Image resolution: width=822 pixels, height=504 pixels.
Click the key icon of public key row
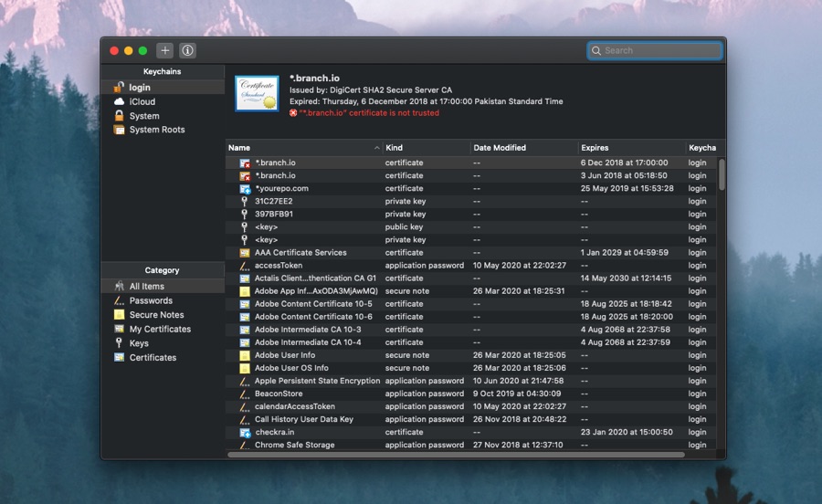coord(244,226)
